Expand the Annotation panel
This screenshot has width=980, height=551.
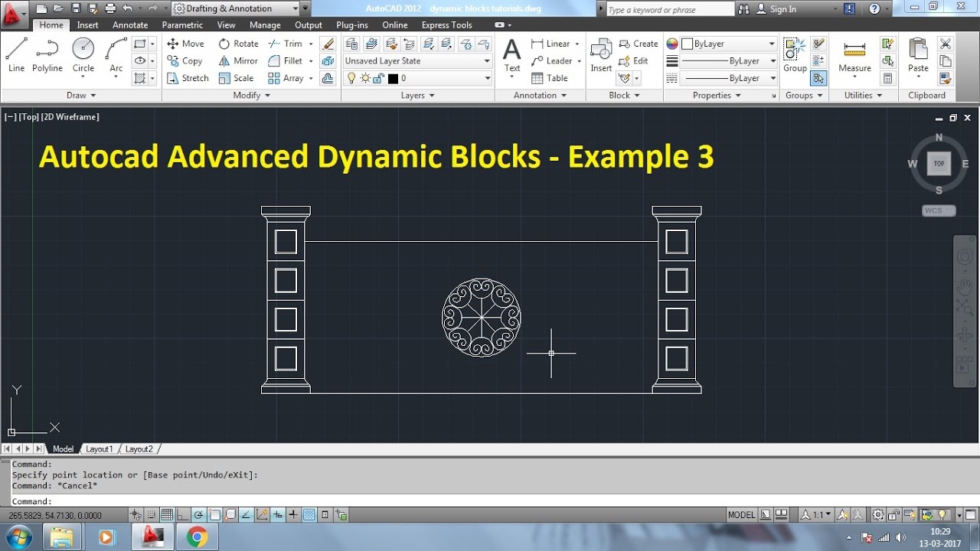point(541,96)
